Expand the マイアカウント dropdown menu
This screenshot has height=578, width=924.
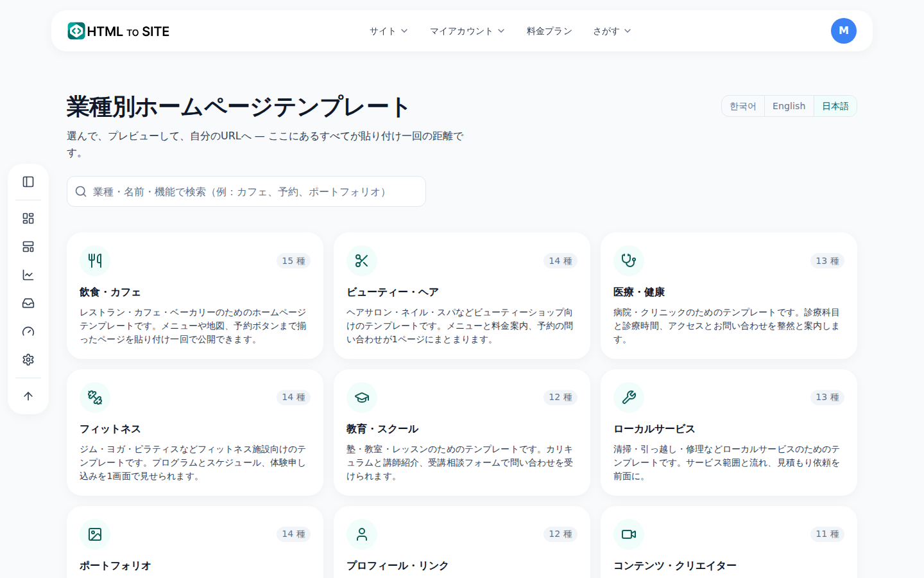(x=467, y=31)
